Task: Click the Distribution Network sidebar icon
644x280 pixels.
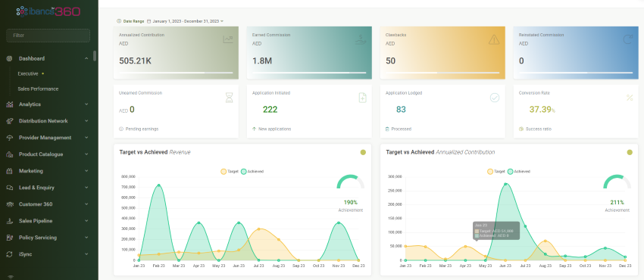Action: pyautogui.click(x=9, y=121)
